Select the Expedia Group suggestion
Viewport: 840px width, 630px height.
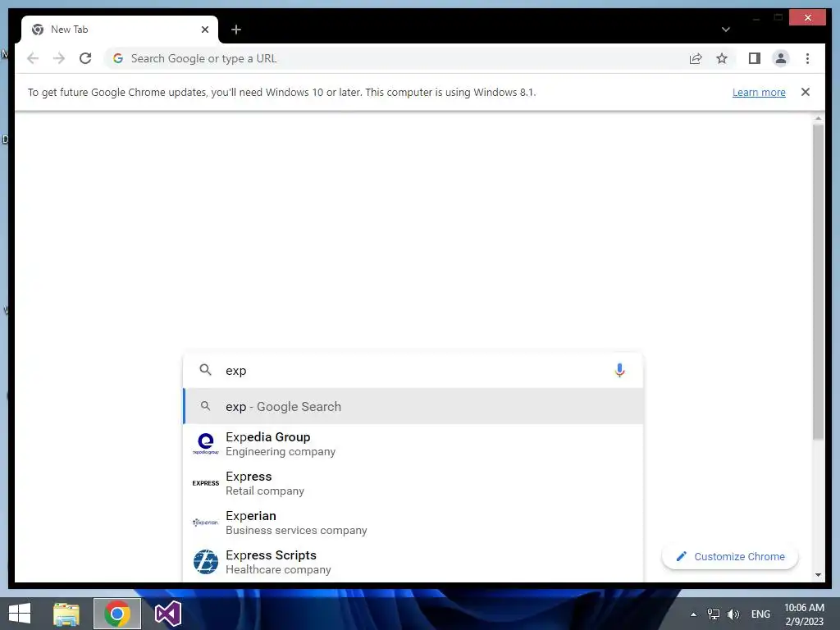(x=413, y=444)
